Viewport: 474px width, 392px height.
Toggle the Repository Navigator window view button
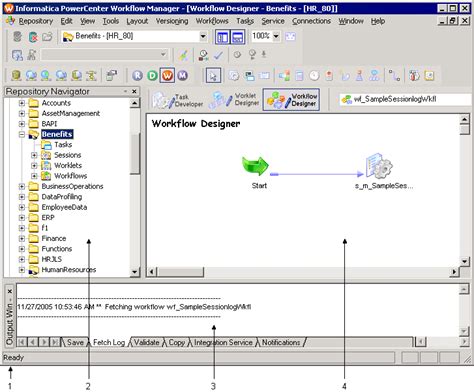[222, 37]
